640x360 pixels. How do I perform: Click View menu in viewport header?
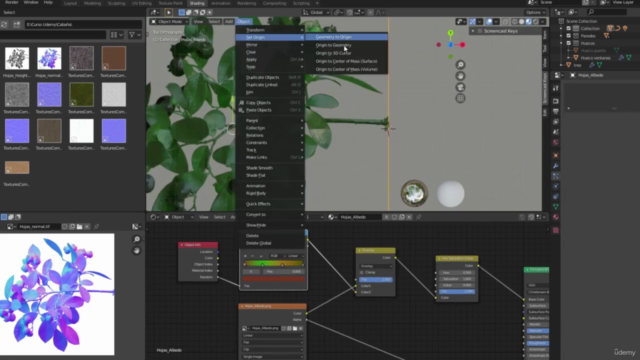198,22
